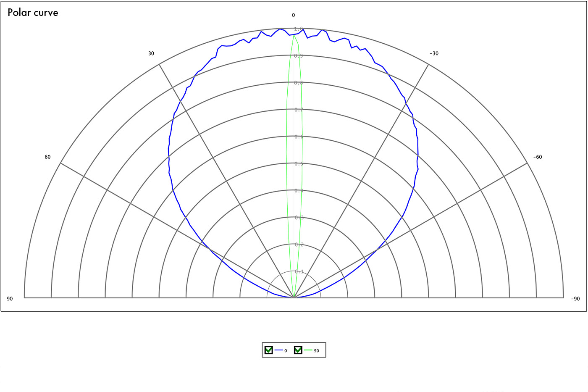Viewport: 588px width, 392px height.
Task: Click the 0.3 radial scale label
Action: click(x=299, y=218)
